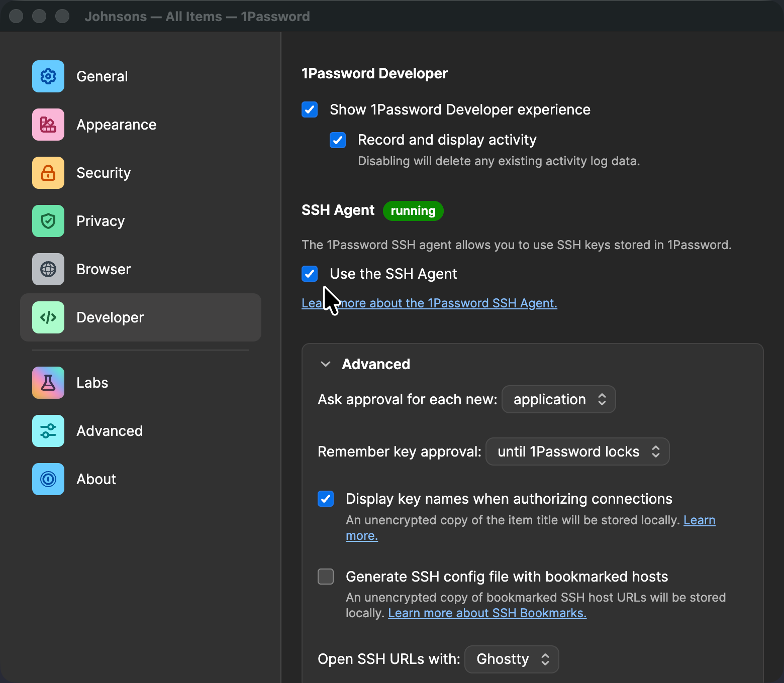Open Remember key approval dropdown

[x=577, y=451]
